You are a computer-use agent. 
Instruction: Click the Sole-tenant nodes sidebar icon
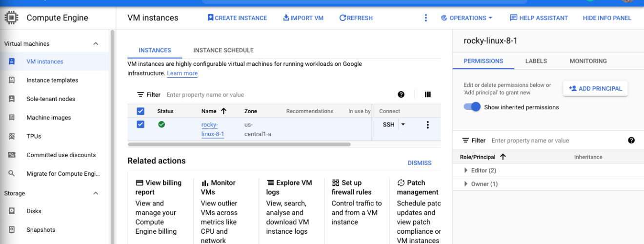coord(12,99)
